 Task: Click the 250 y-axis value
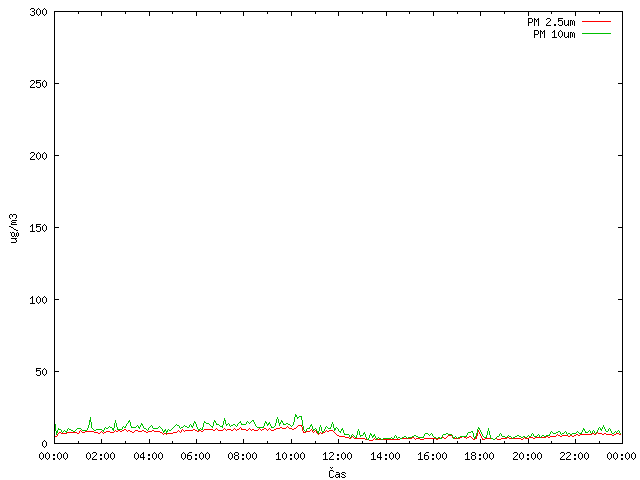pos(38,84)
